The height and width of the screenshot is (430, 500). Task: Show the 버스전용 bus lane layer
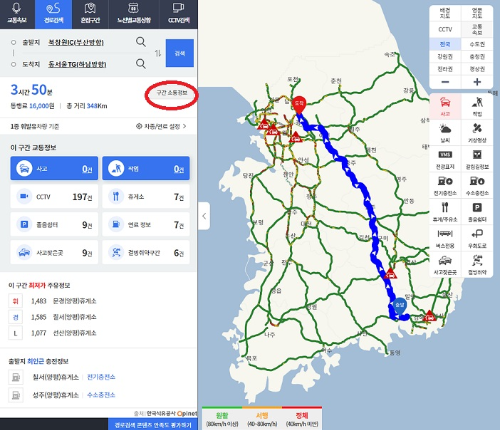[x=445, y=238]
